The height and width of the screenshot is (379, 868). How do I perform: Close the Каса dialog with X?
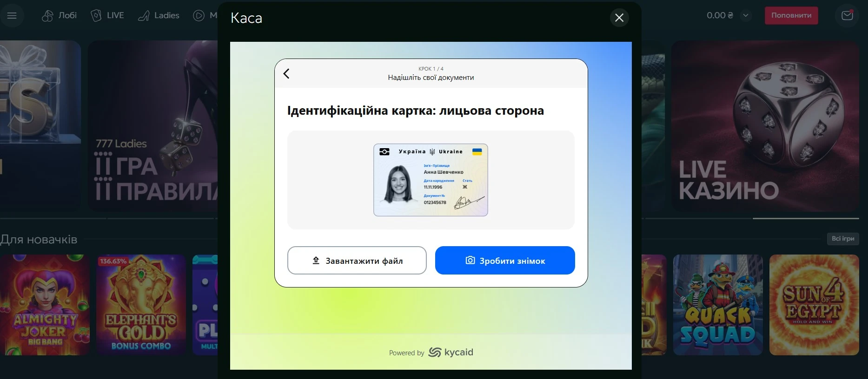[x=619, y=18]
